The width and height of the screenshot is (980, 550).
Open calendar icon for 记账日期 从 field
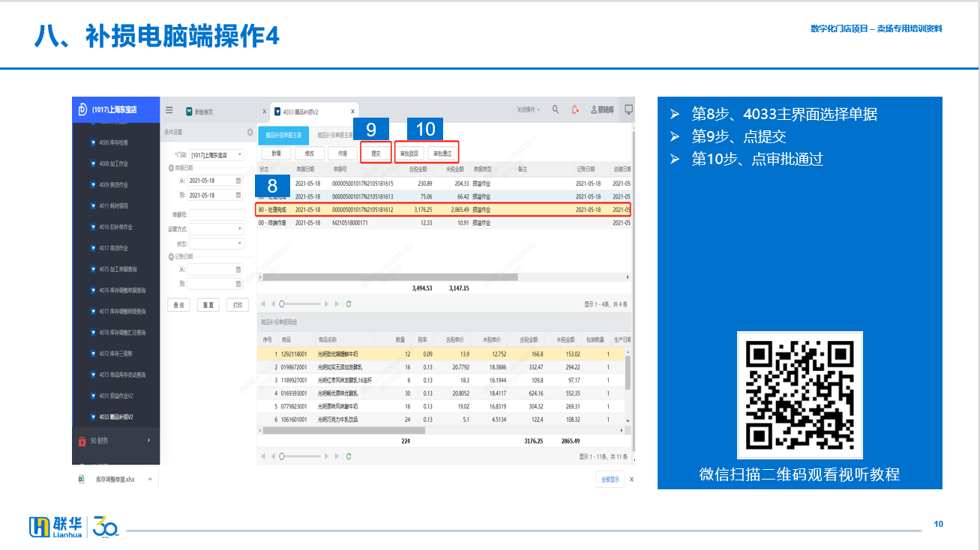pyautogui.click(x=238, y=270)
